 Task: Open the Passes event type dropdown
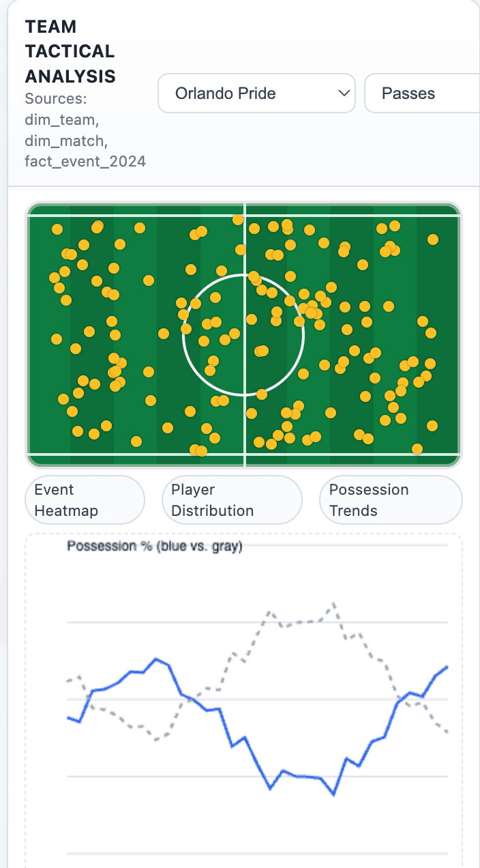click(x=423, y=93)
